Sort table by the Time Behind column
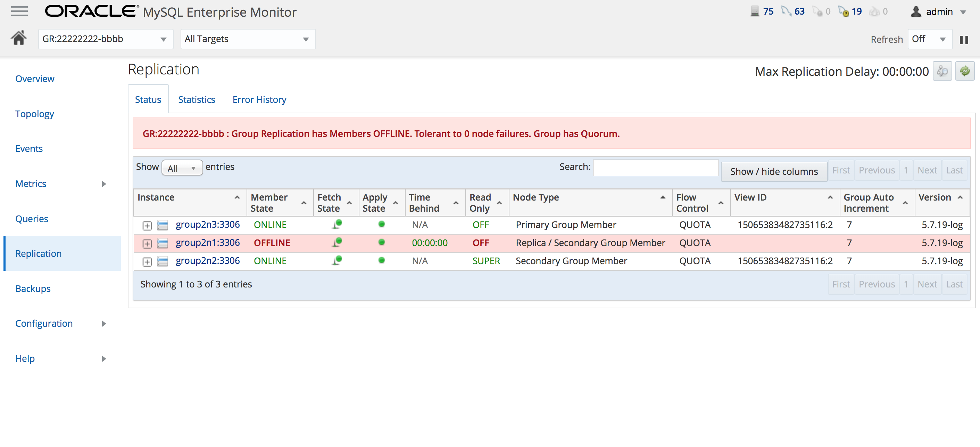 pos(435,203)
